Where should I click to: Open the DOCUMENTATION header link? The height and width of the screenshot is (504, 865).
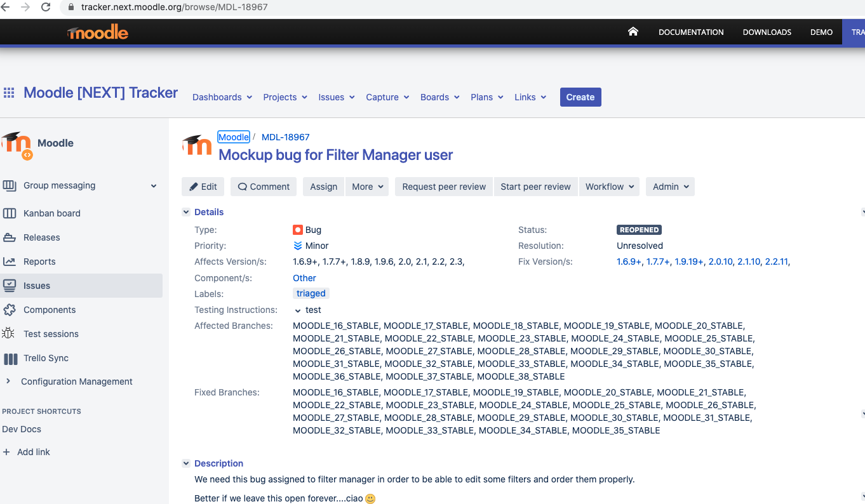(691, 32)
